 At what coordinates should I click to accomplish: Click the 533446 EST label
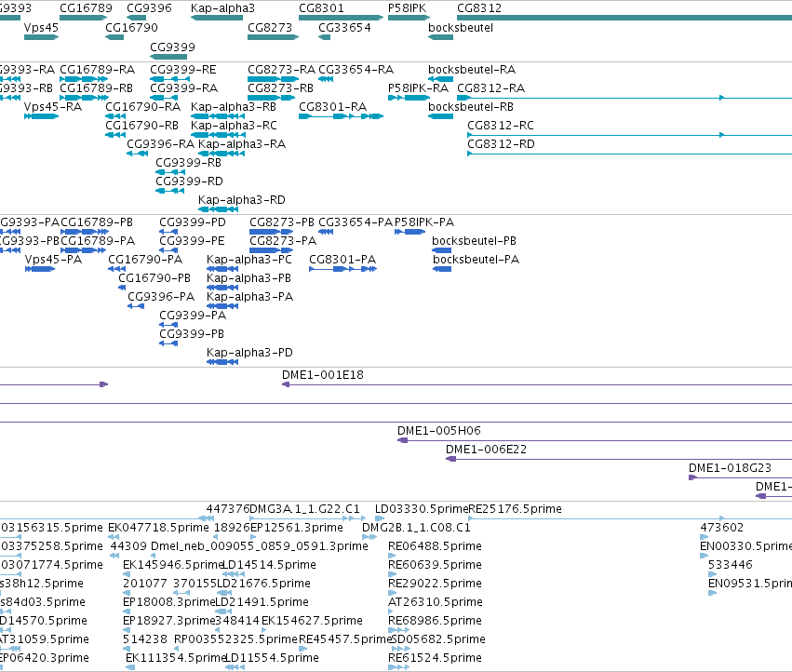click(x=731, y=565)
